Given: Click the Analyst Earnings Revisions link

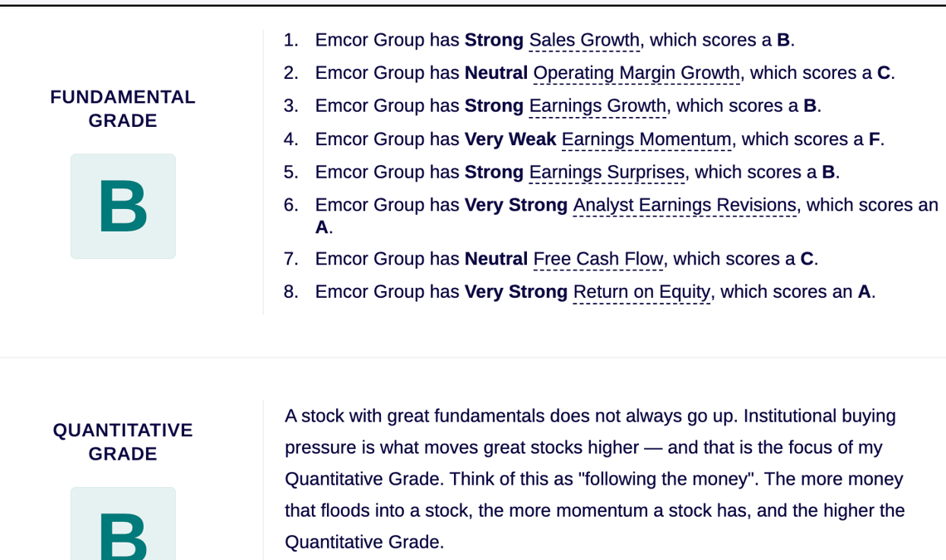Looking at the screenshot, I should click(685, 206).
